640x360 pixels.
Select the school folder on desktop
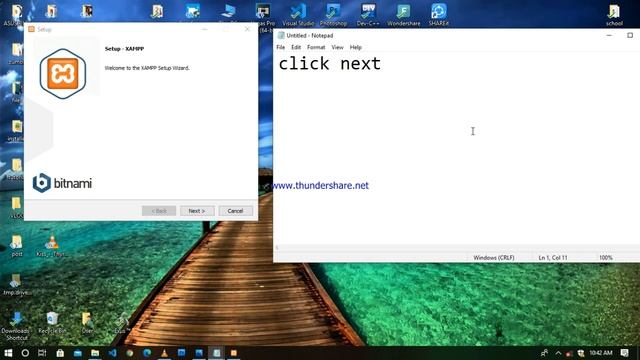[614, 16]
